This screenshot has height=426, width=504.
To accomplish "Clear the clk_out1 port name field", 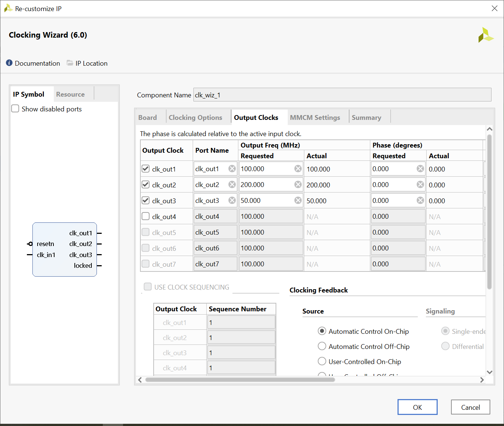I will tap(232, 169).
